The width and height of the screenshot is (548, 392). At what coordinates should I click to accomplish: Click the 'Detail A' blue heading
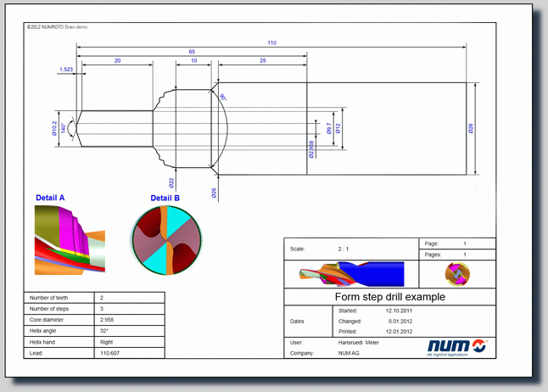50,199
